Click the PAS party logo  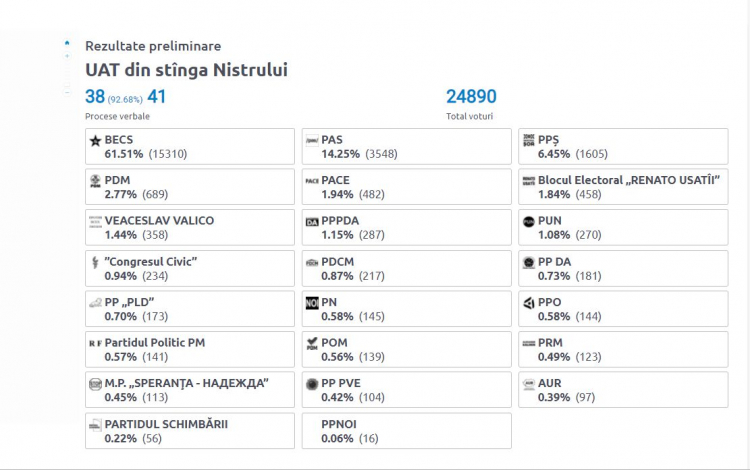(x=312, y=141)
